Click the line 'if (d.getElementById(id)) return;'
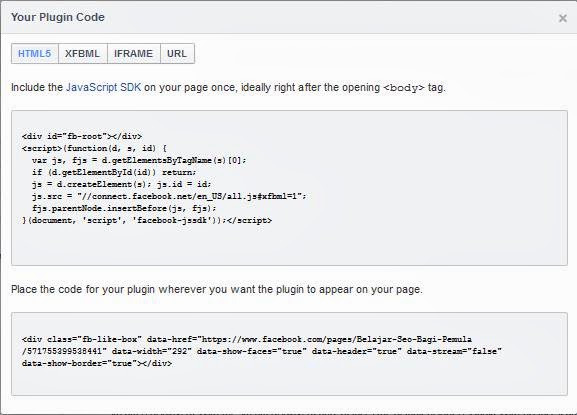577x415 pixels. pyautogui.click(x=114, y=173)
